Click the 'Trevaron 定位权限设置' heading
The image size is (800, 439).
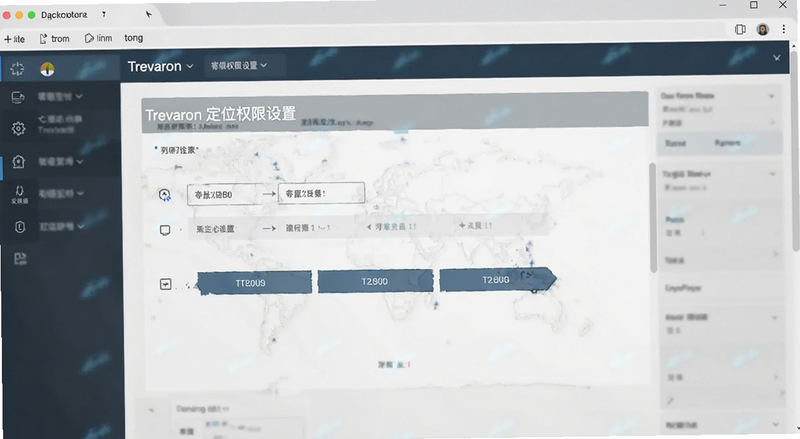[221, 113]
